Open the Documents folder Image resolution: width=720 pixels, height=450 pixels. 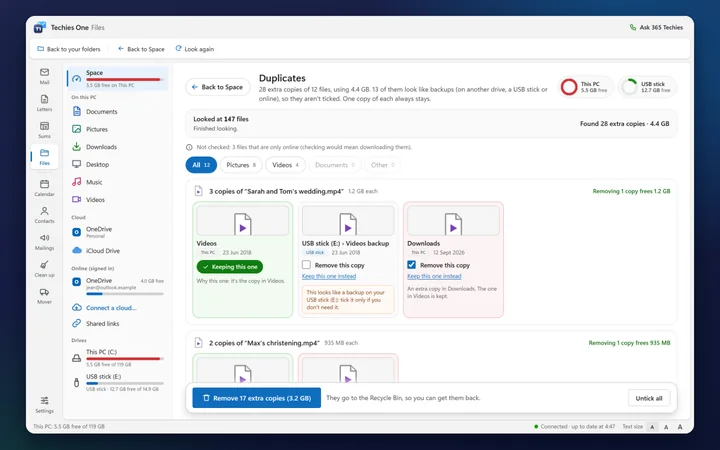(118, 112)
